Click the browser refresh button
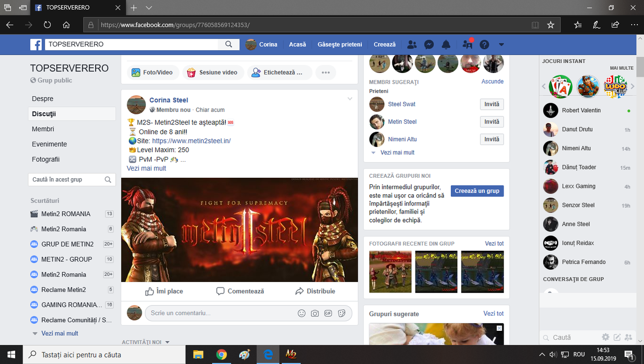 47,24
